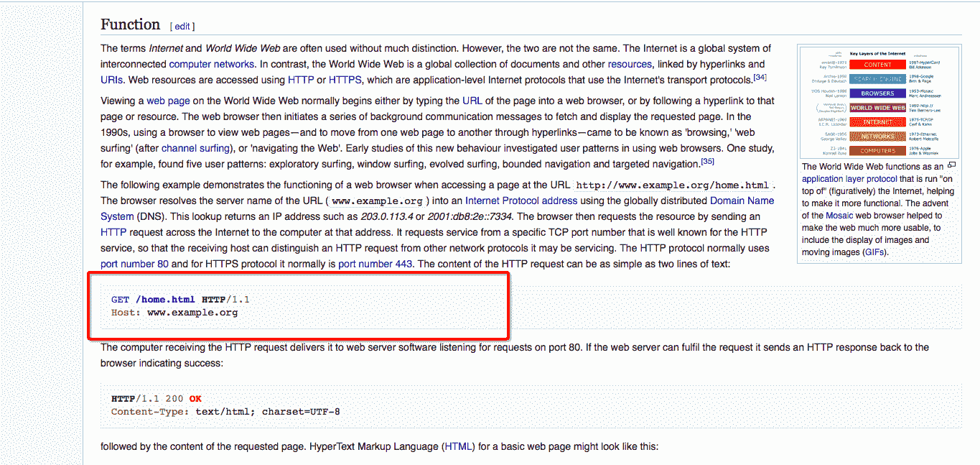Image resolution: width=980 pixels, height=465 pixels.
Task: Follow the HTML link near bottom
Action: click(458, 446)
